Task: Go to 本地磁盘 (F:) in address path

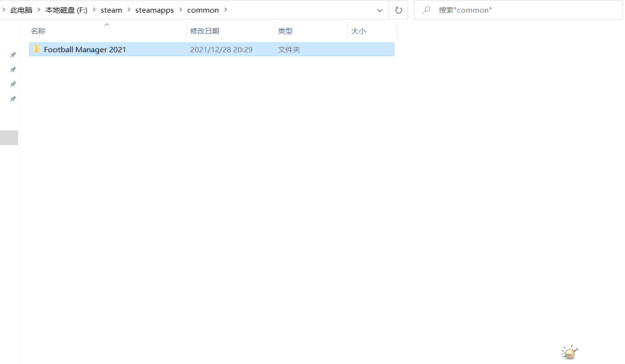Action: [66, 10]
